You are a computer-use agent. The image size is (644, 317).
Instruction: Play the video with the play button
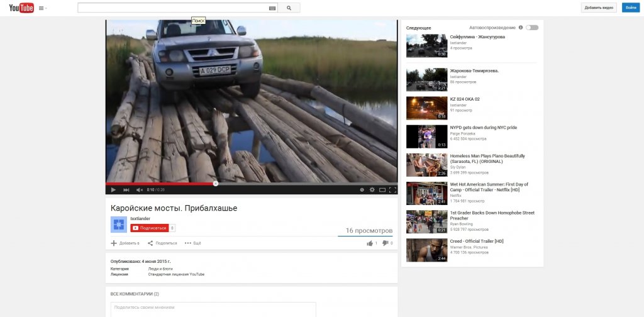point(113,189)
